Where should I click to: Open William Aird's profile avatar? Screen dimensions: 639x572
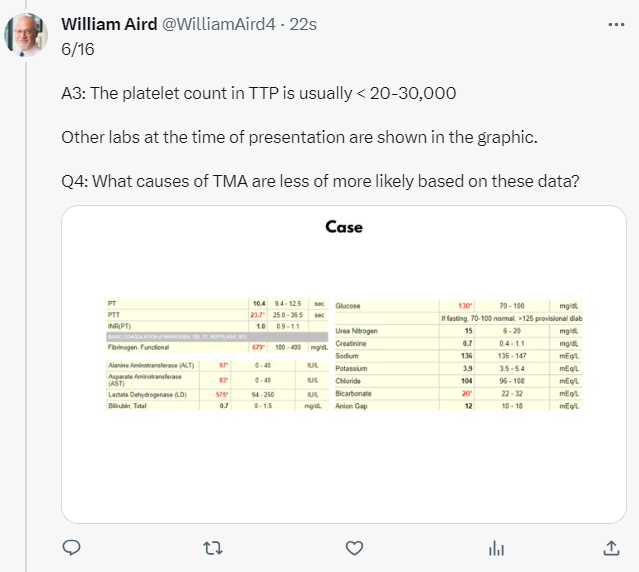click(26, 34)
